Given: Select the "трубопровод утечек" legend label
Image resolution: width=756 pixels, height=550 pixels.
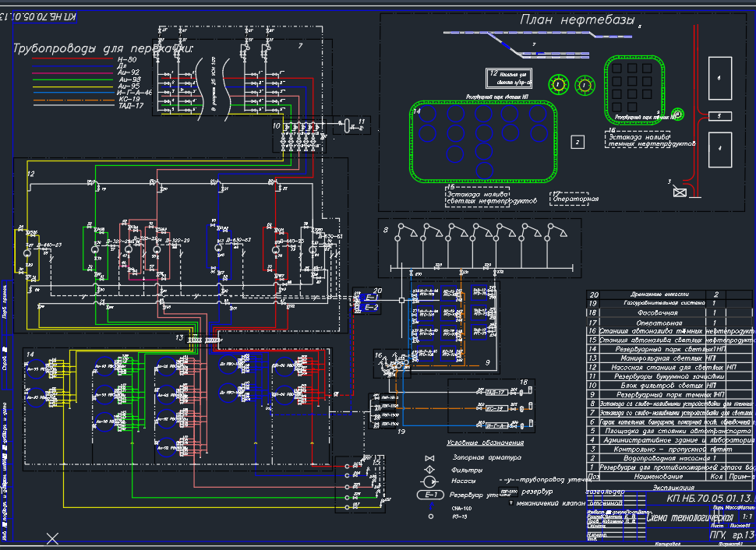Looking at the screenshot, I should click(555, 480).
